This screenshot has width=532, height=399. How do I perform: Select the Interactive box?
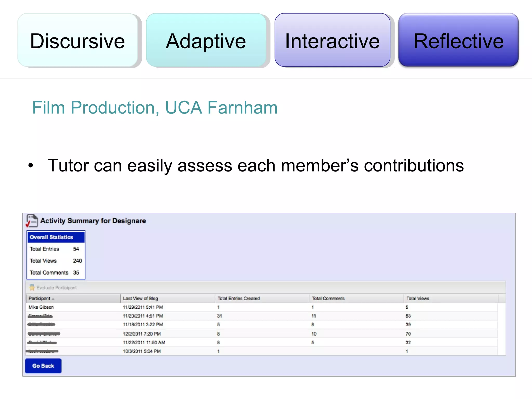tap(332, 40)
